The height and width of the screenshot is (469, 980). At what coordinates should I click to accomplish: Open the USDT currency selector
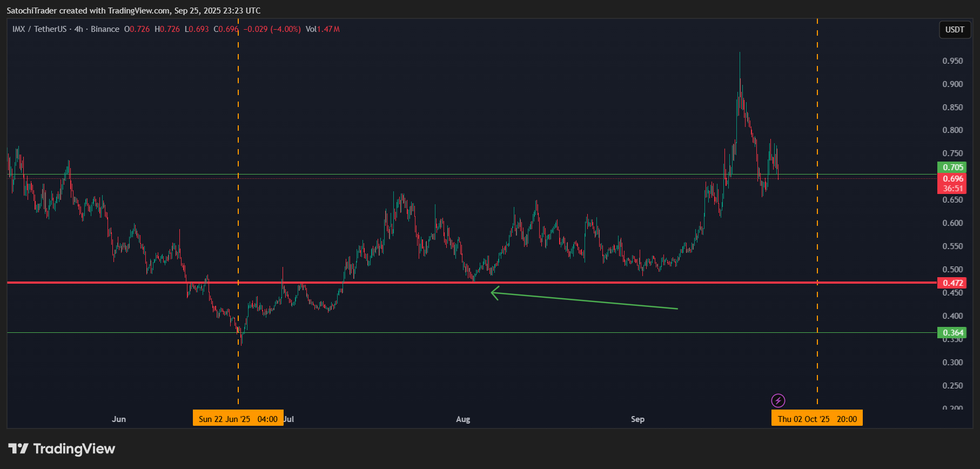click(x=955, y=30)
